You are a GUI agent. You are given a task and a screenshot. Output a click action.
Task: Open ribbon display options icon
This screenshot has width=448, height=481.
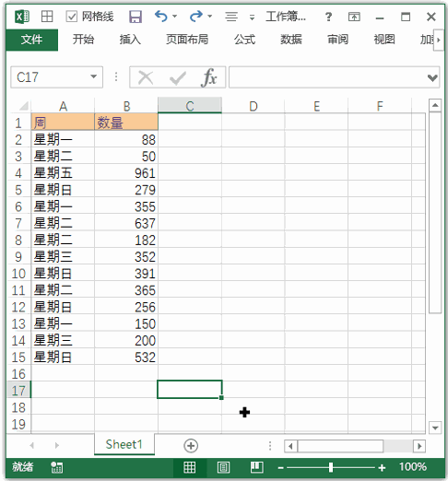click(x=354, y=17)
